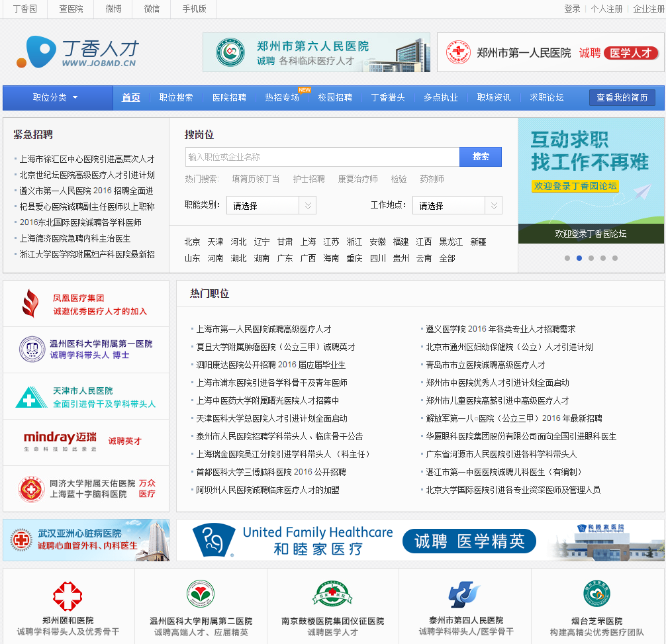Go to the 首页 tab
Screen dimensions: 666x644
click(131, 98)
